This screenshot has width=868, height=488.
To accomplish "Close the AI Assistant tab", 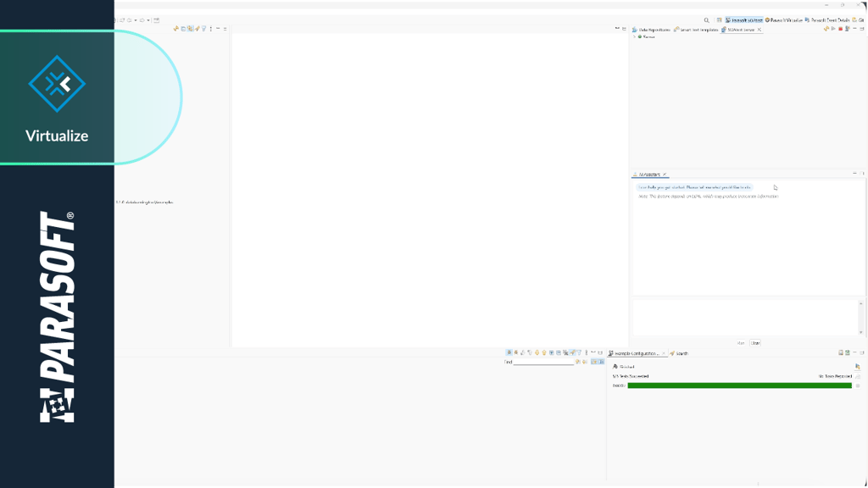I will pyautogui.click(x=665, y=175).
